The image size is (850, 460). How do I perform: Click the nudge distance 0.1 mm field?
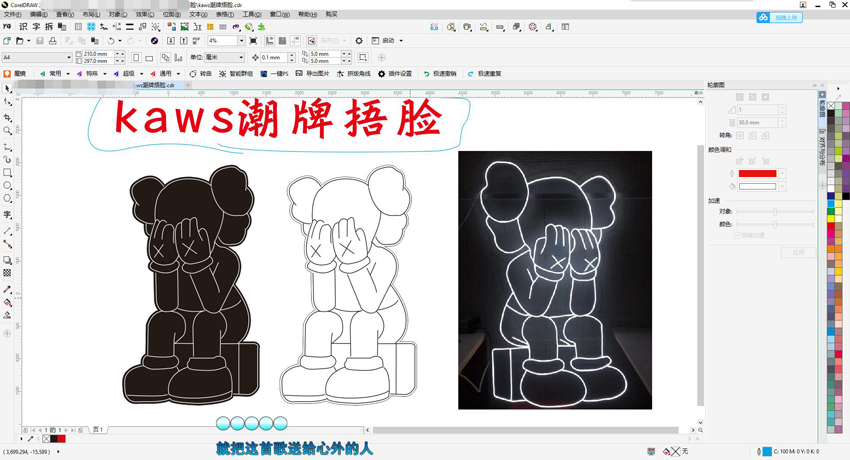[274, 57]
